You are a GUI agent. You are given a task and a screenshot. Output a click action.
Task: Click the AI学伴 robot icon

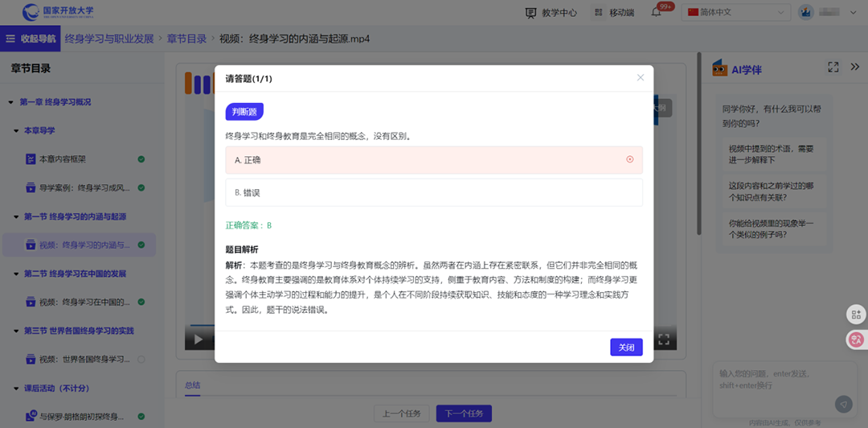pos(719,68)
